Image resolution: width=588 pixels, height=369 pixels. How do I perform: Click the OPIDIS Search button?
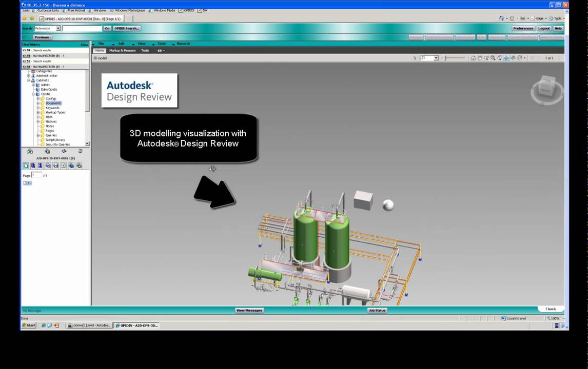127,29
